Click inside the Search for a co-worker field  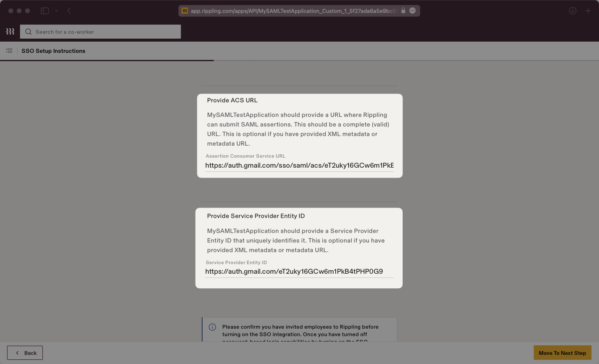tap(100, 32)
